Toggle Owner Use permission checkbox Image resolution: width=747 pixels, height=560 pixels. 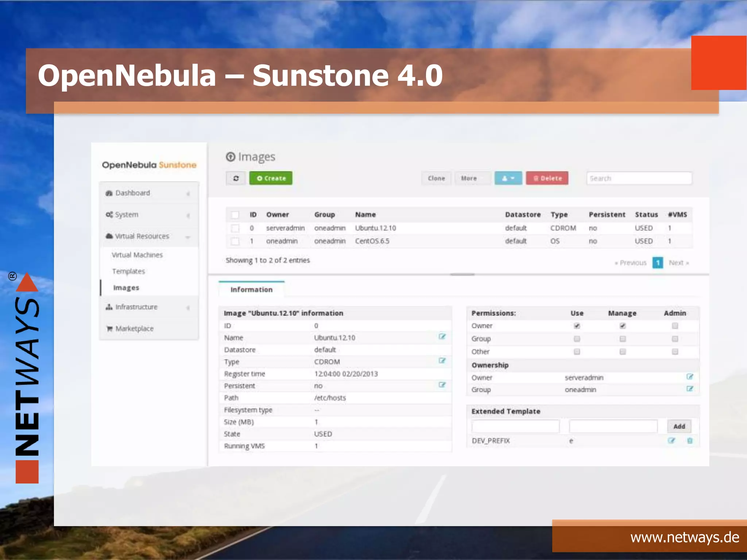point(577,326)
